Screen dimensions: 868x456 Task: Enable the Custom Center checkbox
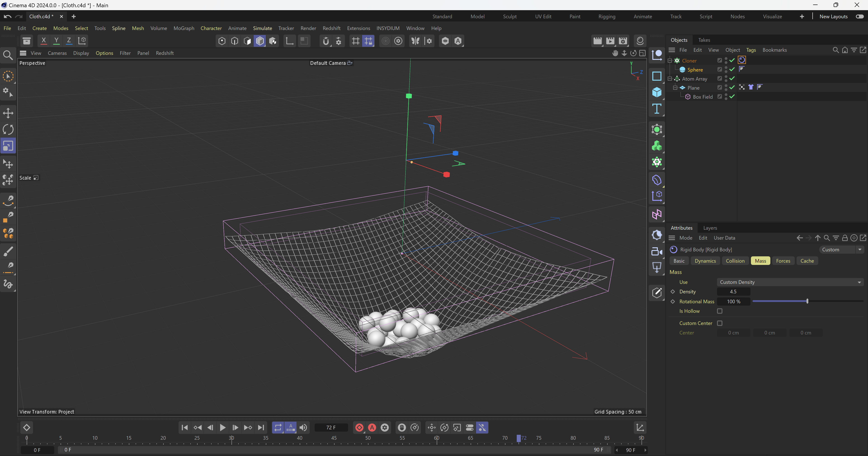(720, 323)
